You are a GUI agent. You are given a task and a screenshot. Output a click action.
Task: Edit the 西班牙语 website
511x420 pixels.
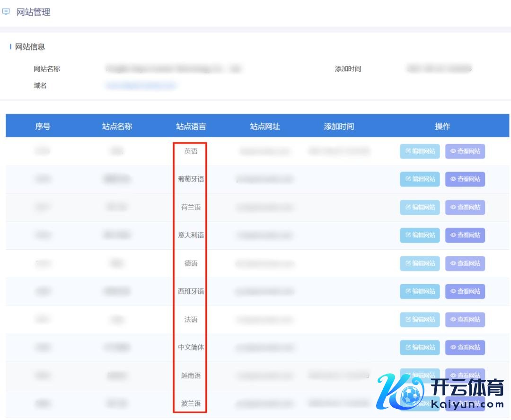420,291
